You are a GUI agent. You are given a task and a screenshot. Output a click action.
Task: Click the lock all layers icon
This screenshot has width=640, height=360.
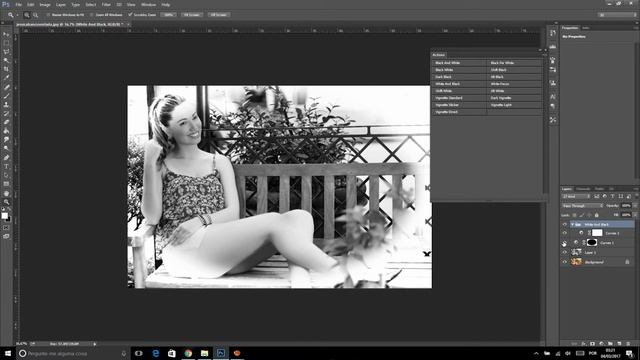coord(597,215)
